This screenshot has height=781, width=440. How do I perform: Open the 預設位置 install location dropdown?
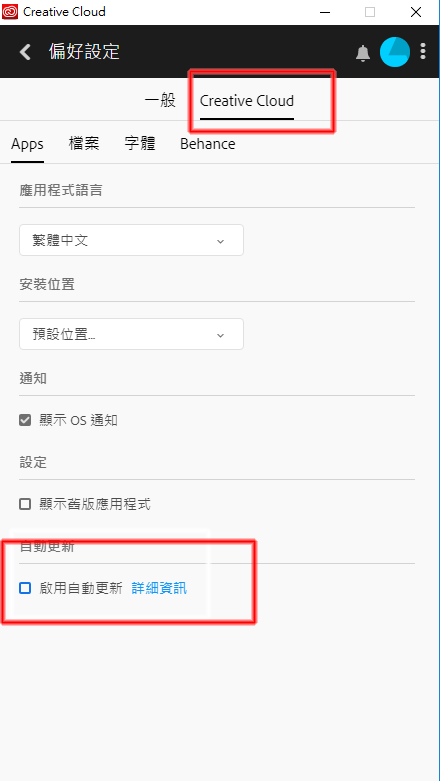tap(132, 334)
